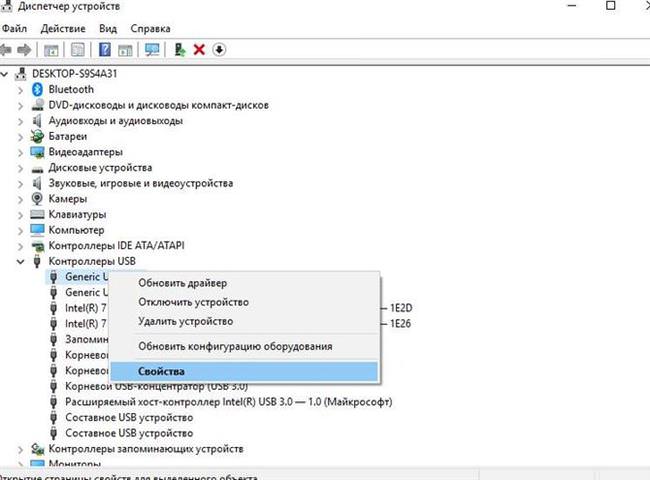
Task: Click the Камеры webcam icon
Action: coord(37,199)
